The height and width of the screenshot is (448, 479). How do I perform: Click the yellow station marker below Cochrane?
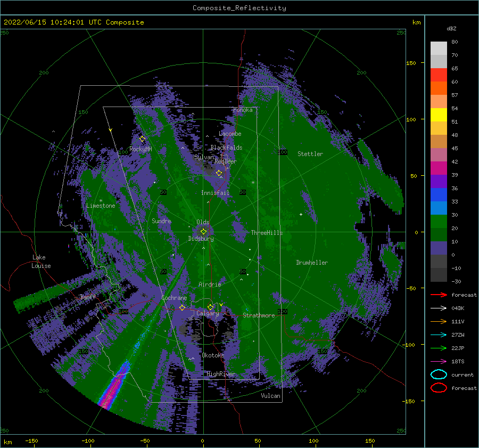(182, 307)
